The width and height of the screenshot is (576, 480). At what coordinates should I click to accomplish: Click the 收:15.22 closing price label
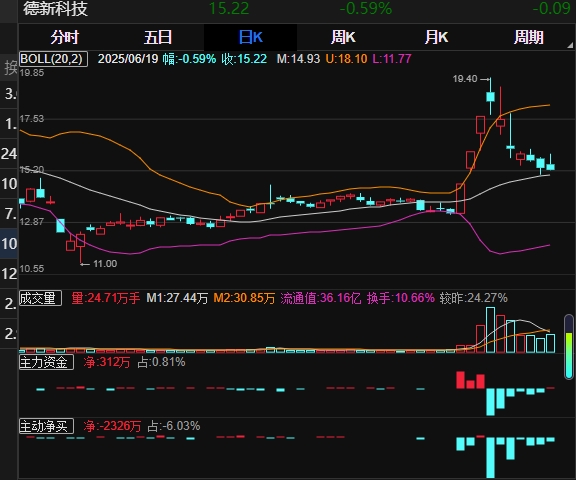click(244, 59)
